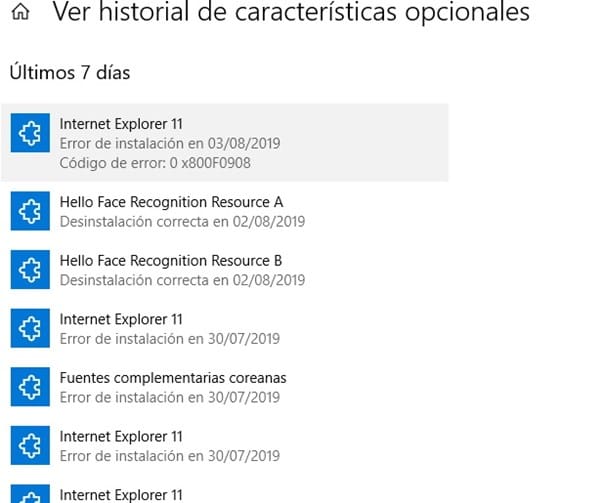Select the Internet Explorer 11 name below Fuentes complementarias

[x=121, y=437]
